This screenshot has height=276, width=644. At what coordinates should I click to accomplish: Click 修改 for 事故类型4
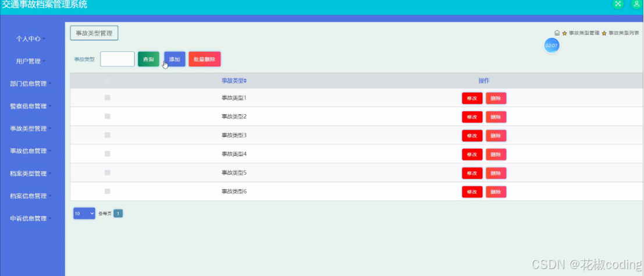pyautogui.click(x=472, y=155)
